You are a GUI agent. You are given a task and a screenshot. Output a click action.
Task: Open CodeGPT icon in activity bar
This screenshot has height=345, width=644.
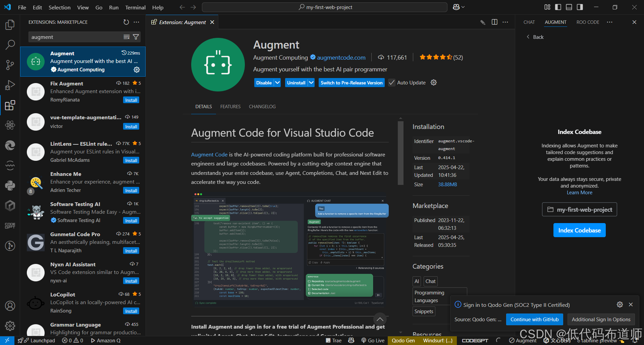click(x=10, y=225)
